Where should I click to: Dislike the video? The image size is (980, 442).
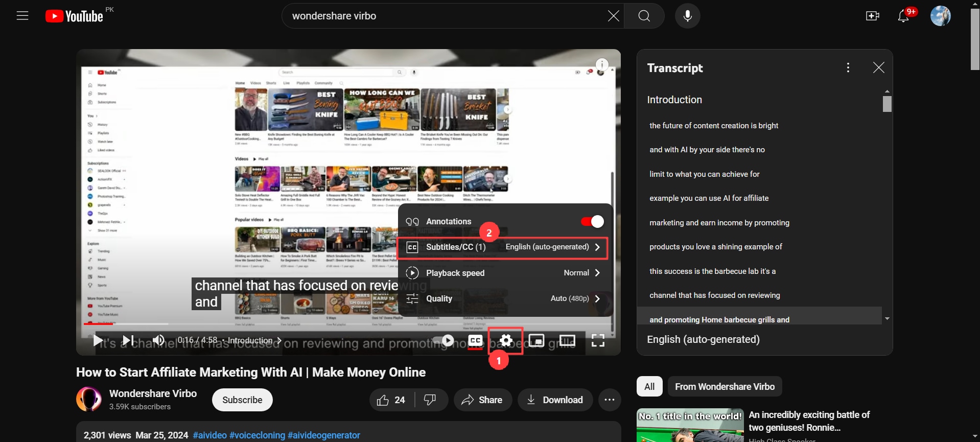coord(430,400)
